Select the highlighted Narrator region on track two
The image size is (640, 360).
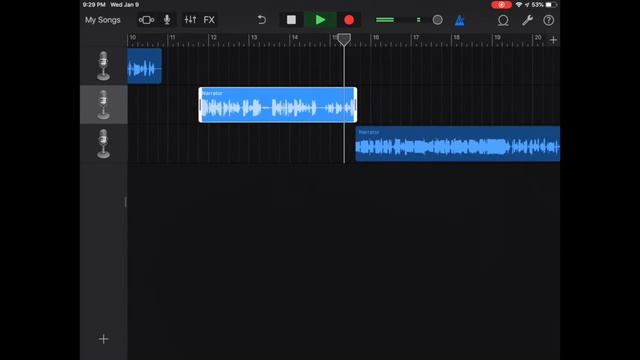278,105
